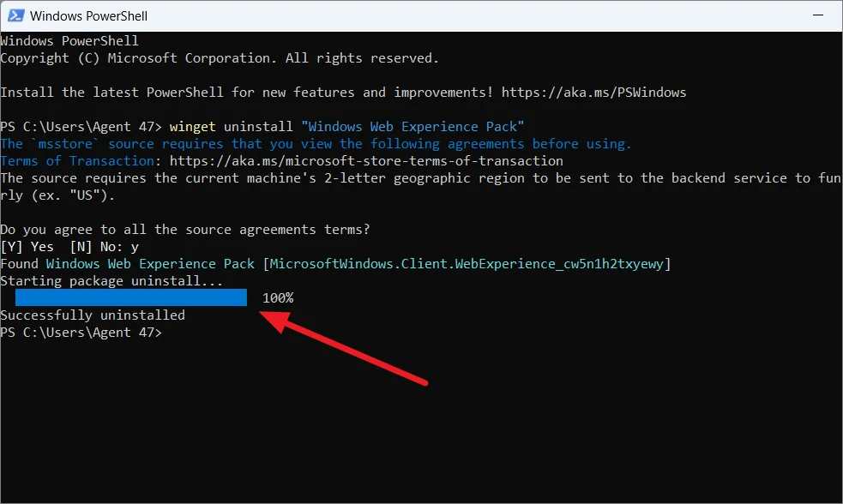Click the 'Terms of Transaction' label
This screenshot has width=843, height=504.
point(77,161)
